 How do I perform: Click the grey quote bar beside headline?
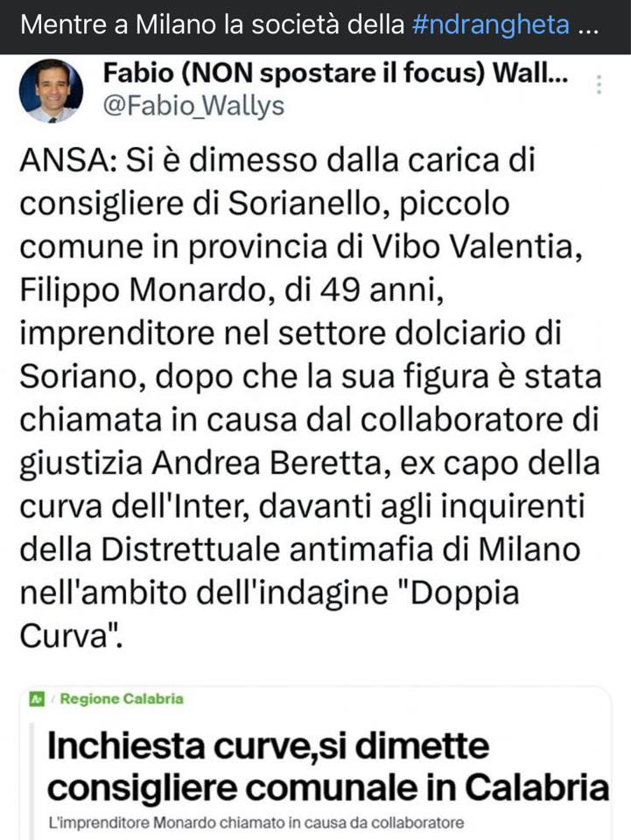[x=32, y=781]
